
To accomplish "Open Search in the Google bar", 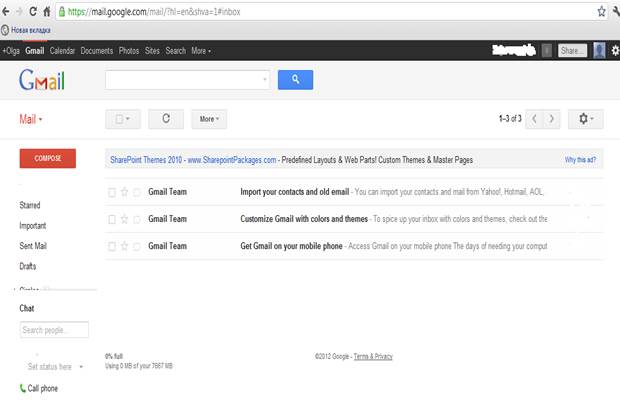I will coord(176,51).
